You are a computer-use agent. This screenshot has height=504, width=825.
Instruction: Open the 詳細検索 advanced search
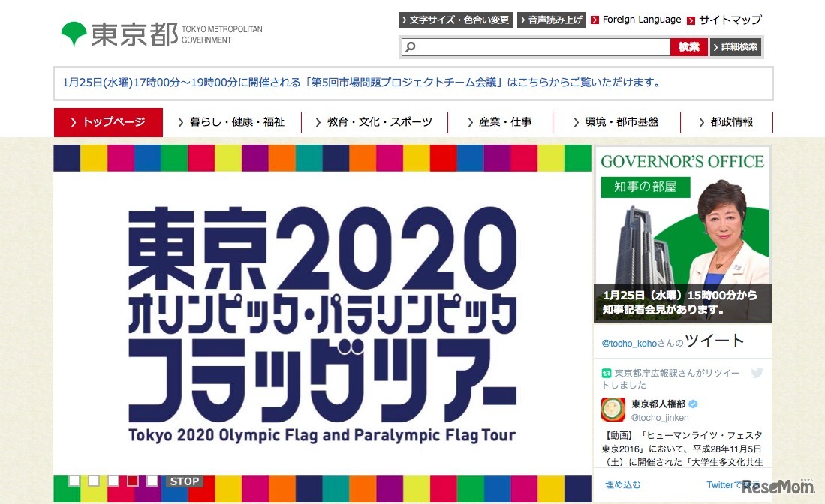click(x=736, y=47)
